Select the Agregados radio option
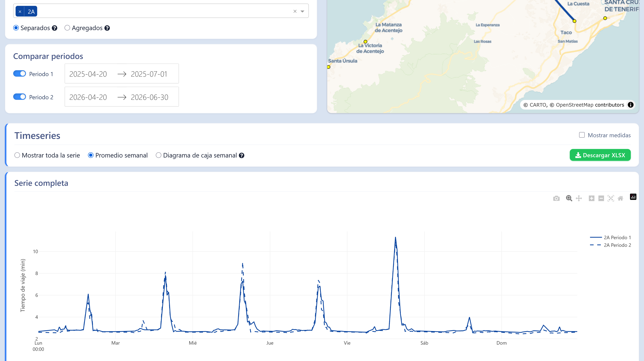Image resolution: width=644 pixels, height=361 pixels. coord(67,28)
